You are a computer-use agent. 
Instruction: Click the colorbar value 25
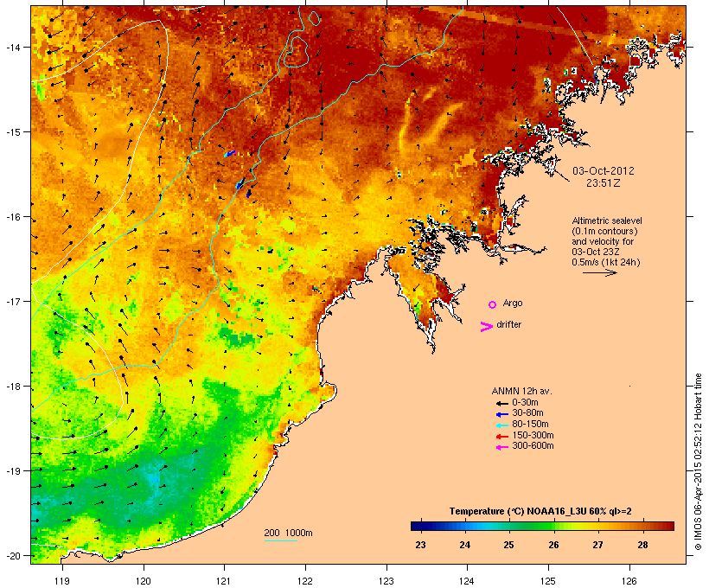508,545
